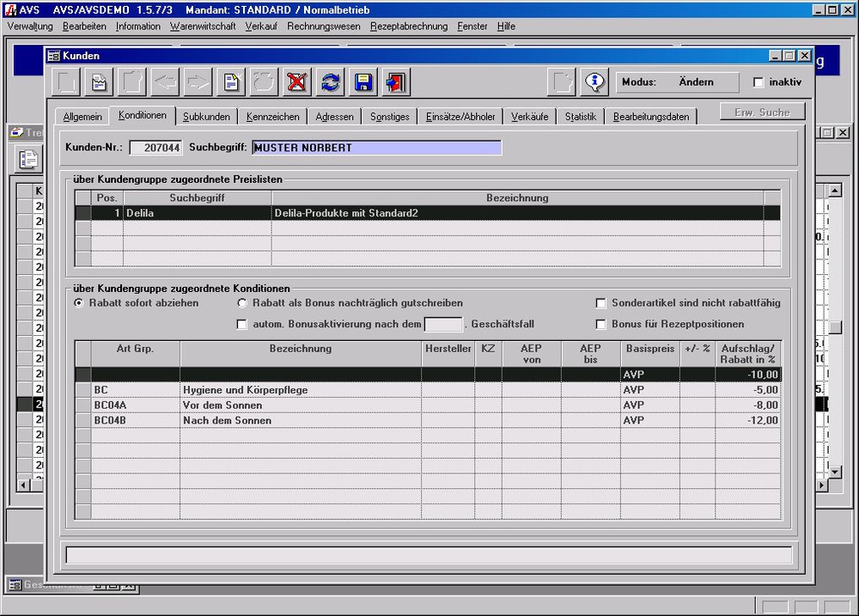Click the Suchbegriff field containing MUSTER NORBERT
Image resolution: width=859 pixels, height=616 pixels.
376,148
